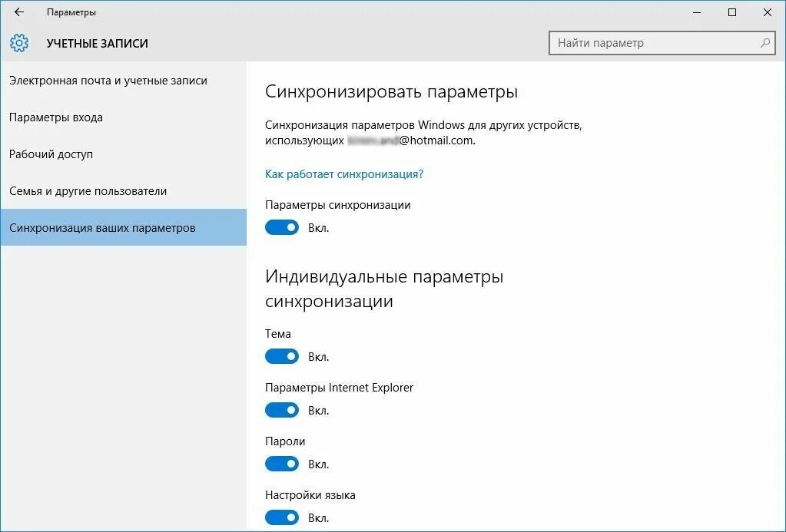This screenshot has height=532, width=786.
Task: Click the УЧЕТНЫЕ ЗАПИСИ header title
Action: pyautogui.click(x=97, y=44)
